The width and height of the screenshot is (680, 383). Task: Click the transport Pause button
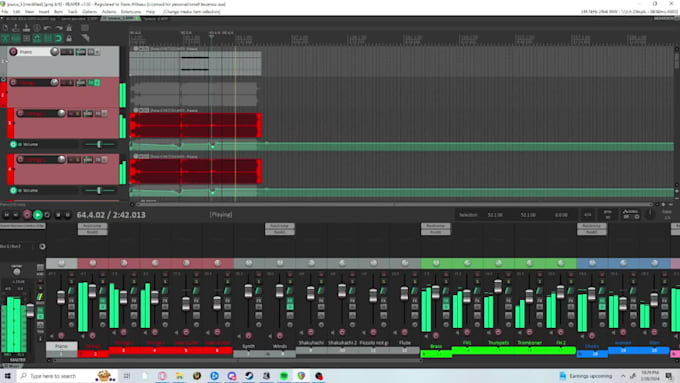[x=68, y=215]
